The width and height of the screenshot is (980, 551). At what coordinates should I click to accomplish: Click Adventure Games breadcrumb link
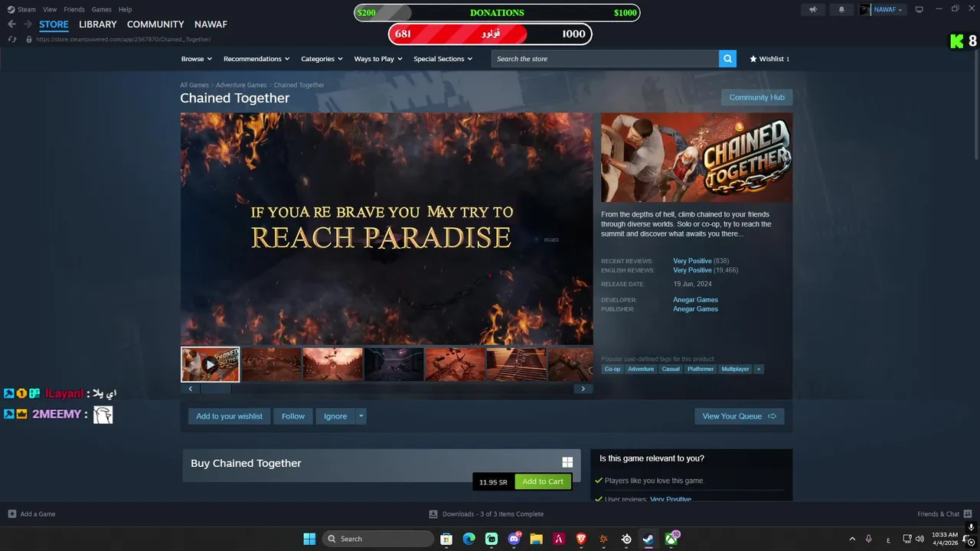[241, 85]
